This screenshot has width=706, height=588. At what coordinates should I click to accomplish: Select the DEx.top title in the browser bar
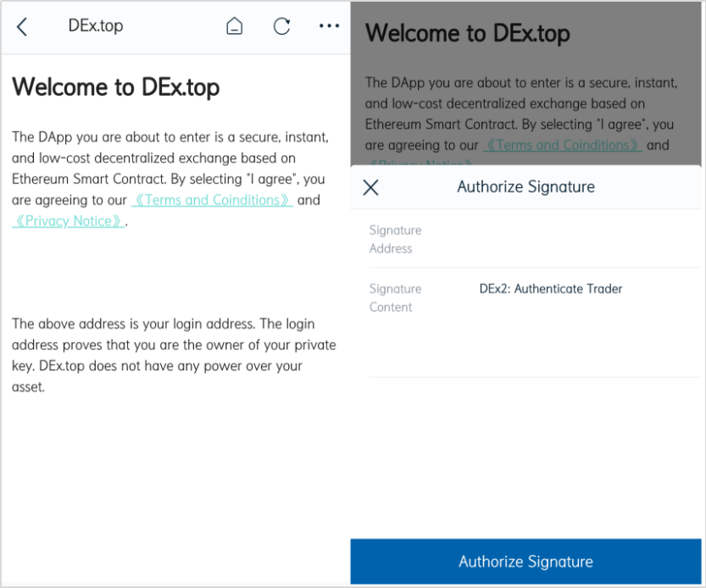(x=96, y=26)
